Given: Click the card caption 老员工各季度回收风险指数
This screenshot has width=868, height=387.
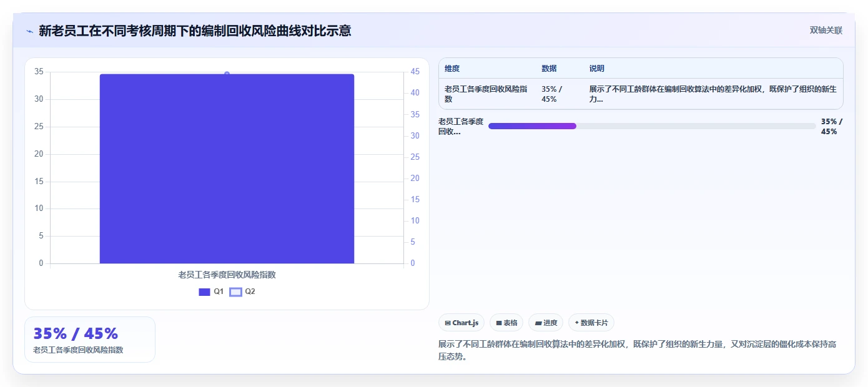Looking at the screenshot, I should point(78,350).
